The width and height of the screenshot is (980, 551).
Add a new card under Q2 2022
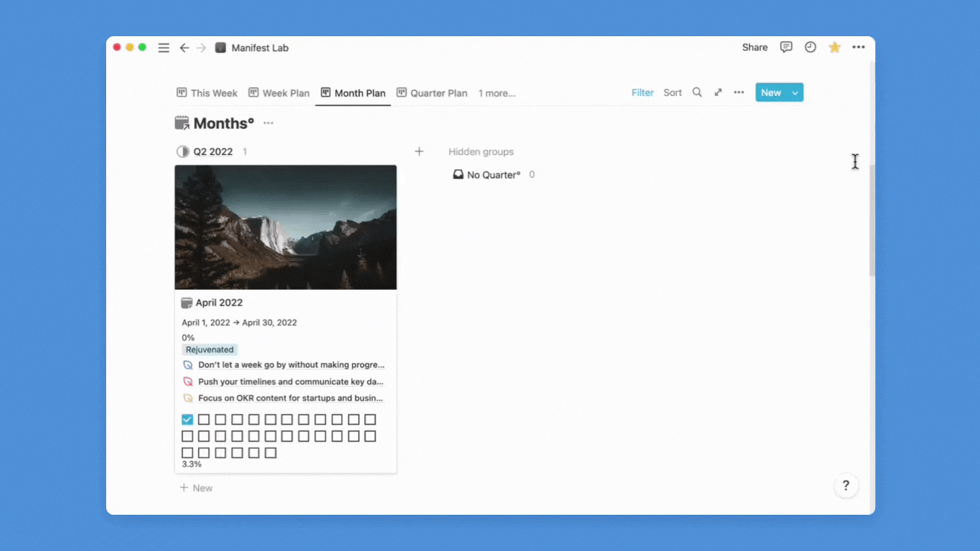tap(196, 488)
